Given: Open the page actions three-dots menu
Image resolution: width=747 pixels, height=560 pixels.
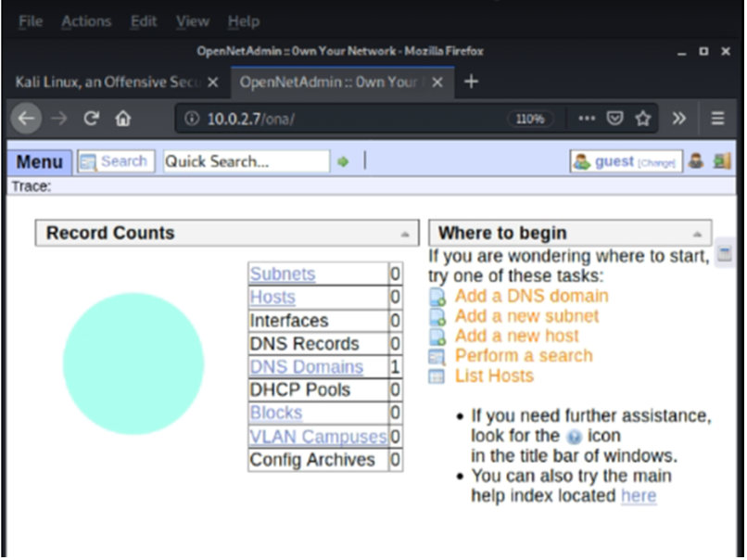Looking at the screenshot, I should 586,119.
